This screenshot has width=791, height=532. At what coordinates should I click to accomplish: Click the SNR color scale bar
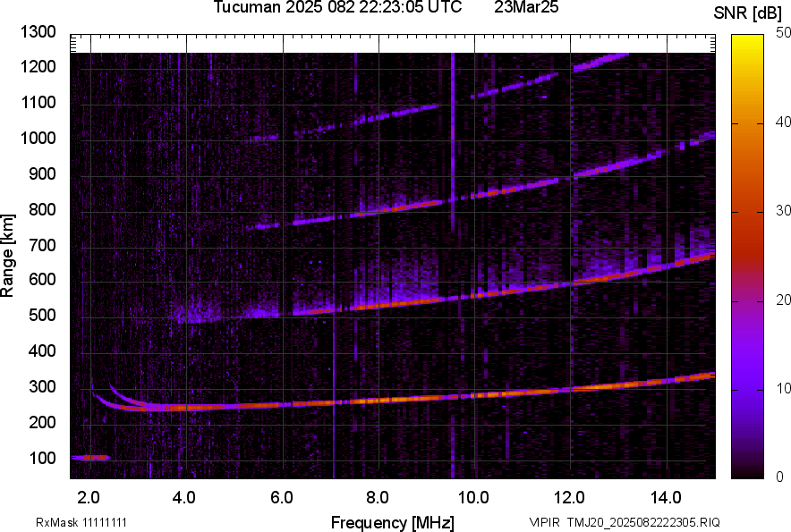pos(747,257)
